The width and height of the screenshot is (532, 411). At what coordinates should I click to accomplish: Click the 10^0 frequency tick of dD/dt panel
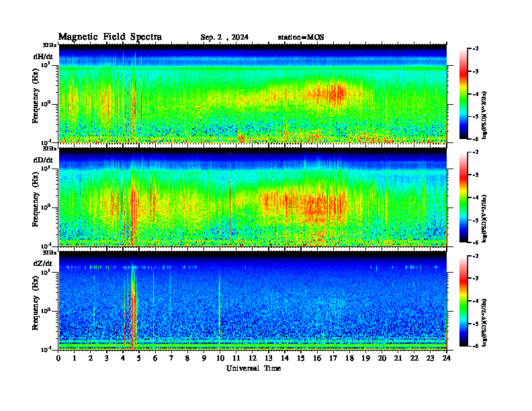point(46,207)
